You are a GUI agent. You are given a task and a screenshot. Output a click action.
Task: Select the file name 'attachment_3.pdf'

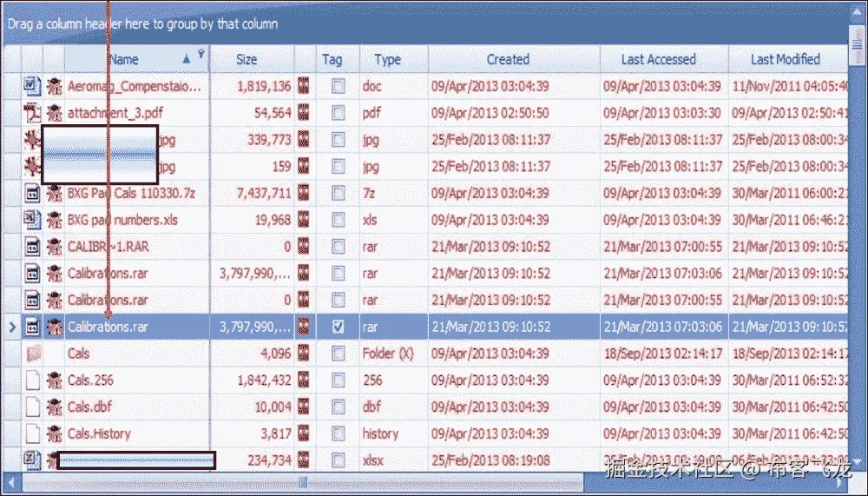coord(115,113)
